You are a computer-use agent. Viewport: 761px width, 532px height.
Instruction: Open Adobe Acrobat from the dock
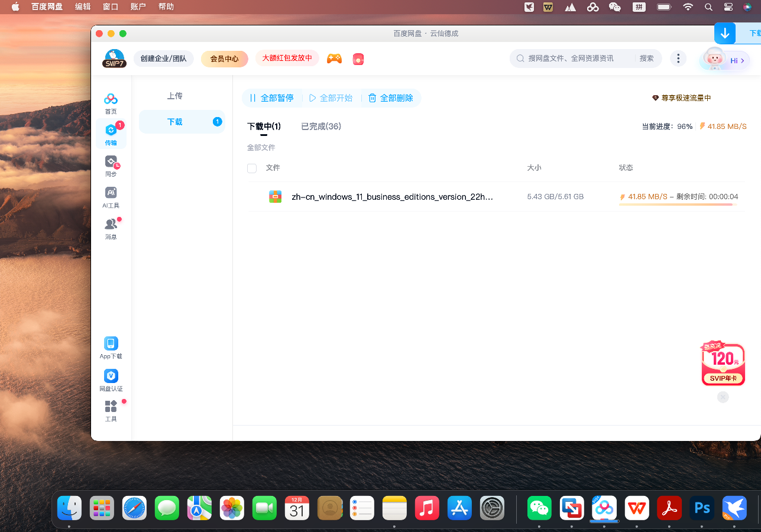click(x=669, y=508)
